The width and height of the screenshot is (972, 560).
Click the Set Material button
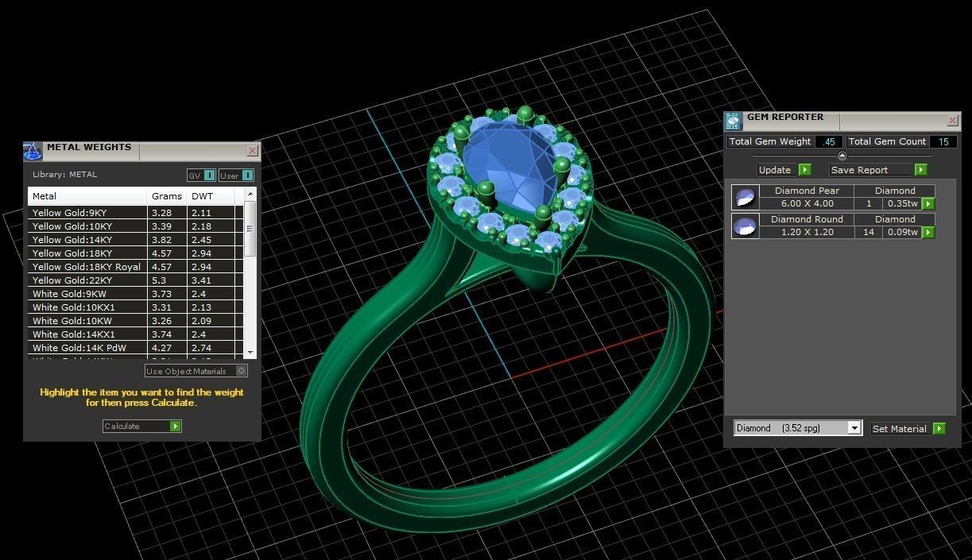[x=908, y=429]
